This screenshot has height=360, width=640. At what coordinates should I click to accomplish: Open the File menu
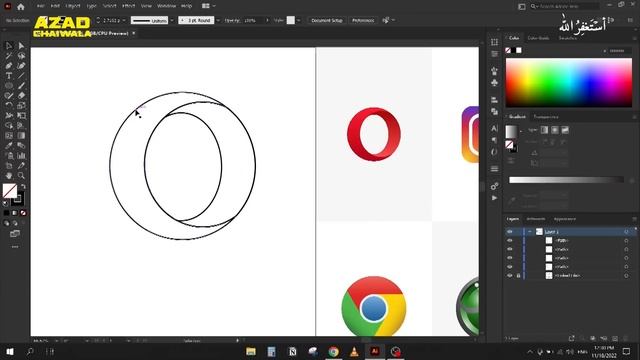[x=40, y=6]
